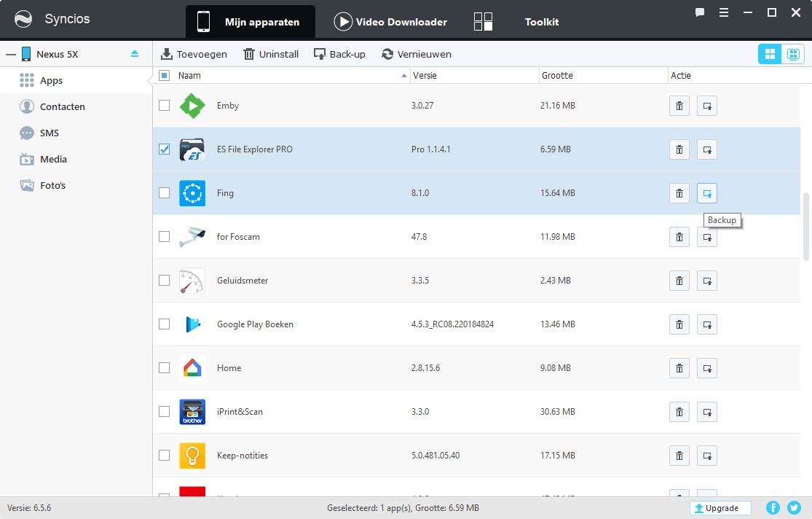Sort the list by the Versie column
The image size is (812, 519).
point(474,76)
